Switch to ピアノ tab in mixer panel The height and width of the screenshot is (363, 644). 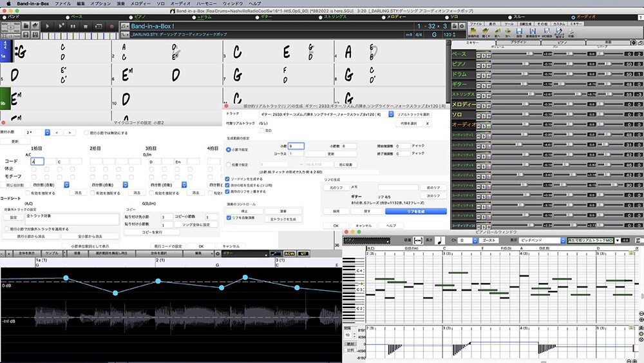562,43
